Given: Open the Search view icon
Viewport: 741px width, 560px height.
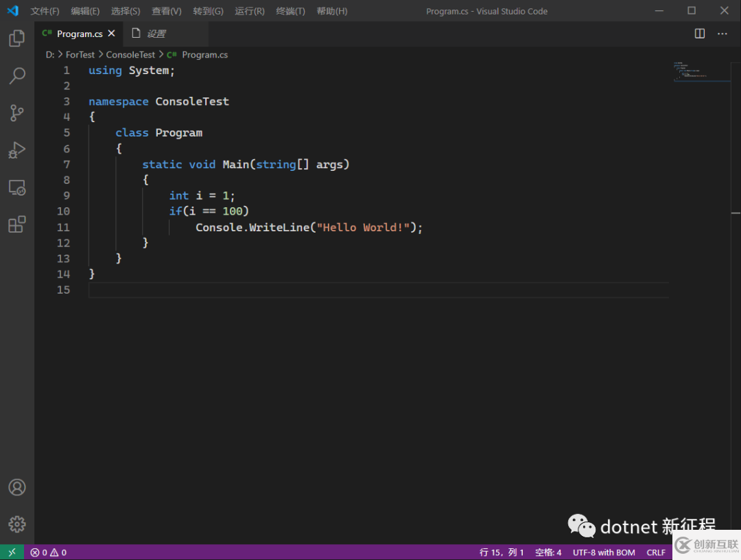Looking at the screenshot, I should (17, 75).
